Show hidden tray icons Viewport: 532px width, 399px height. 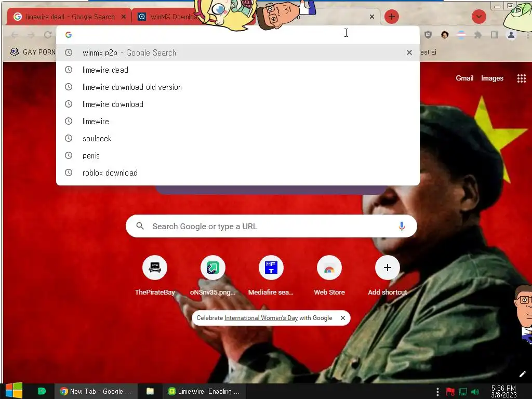(x=437, y=392)
